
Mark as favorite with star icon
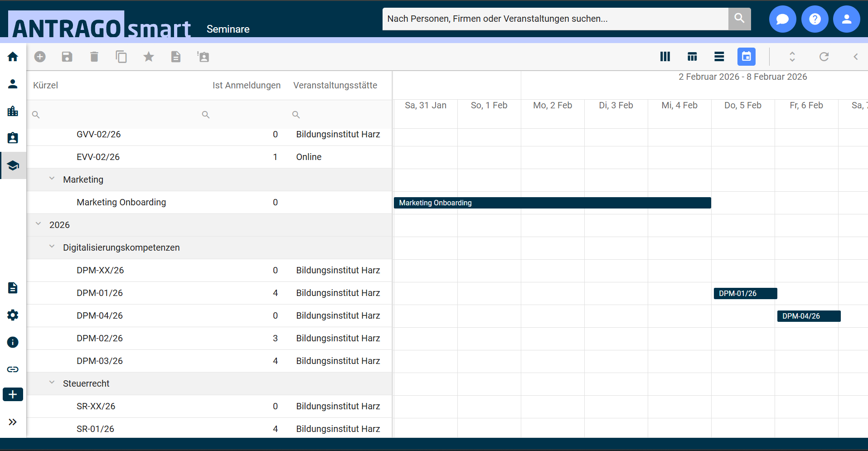149,57
